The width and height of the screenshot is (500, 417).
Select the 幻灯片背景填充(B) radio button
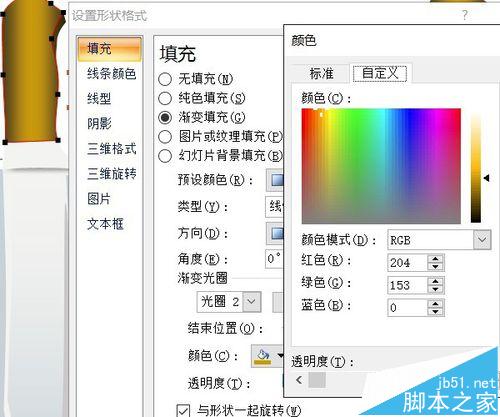(x=165, y=156)
